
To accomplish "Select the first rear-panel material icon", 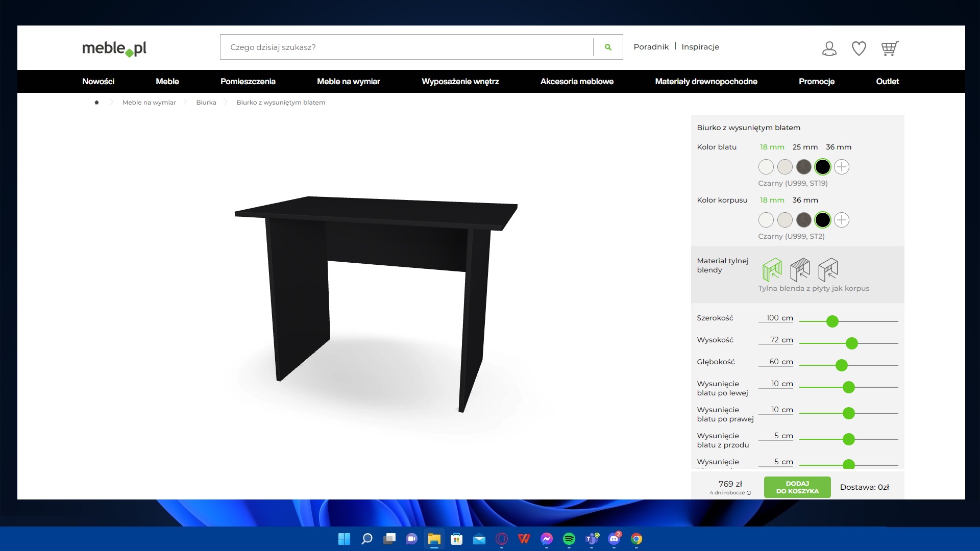I will pyautogui.click(x=772, y=269).
